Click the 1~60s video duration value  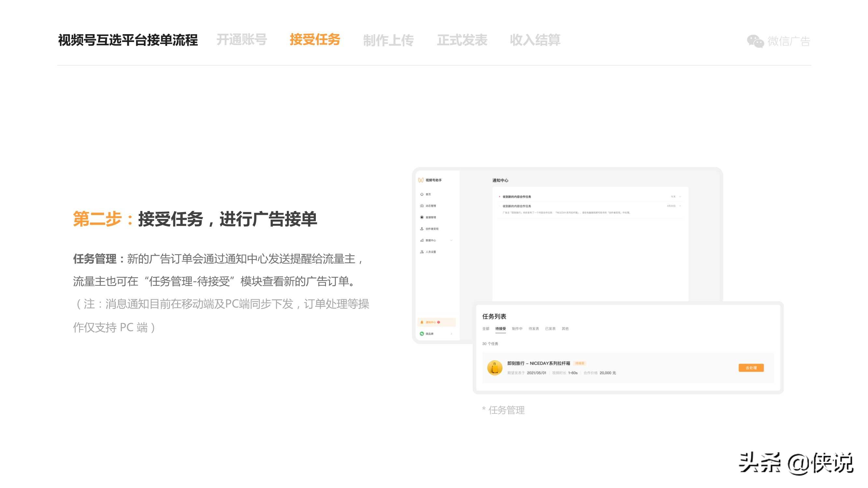573,373
